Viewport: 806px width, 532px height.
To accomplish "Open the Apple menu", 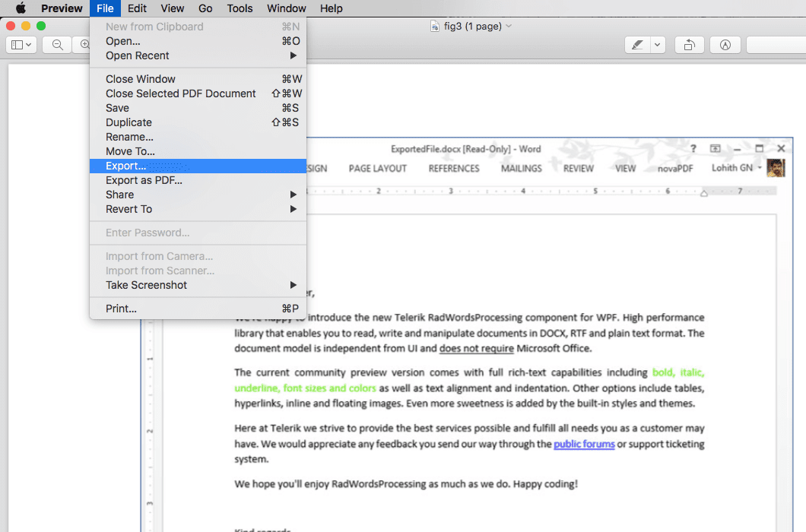I will point(21,8).
